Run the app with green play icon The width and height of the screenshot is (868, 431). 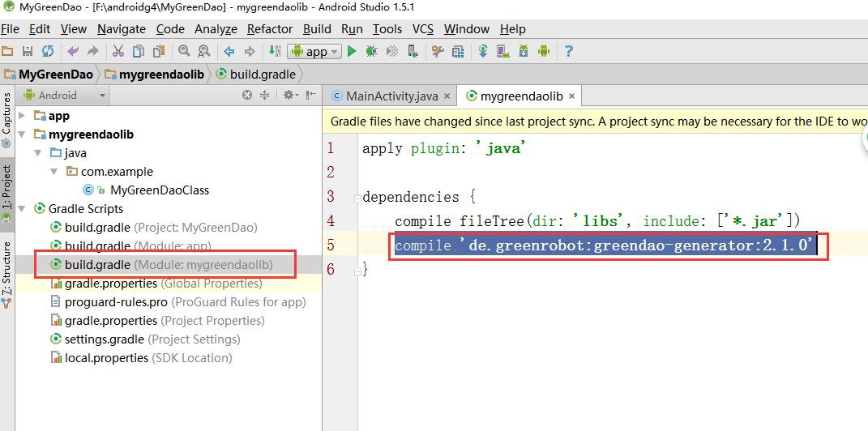point(352,52)
